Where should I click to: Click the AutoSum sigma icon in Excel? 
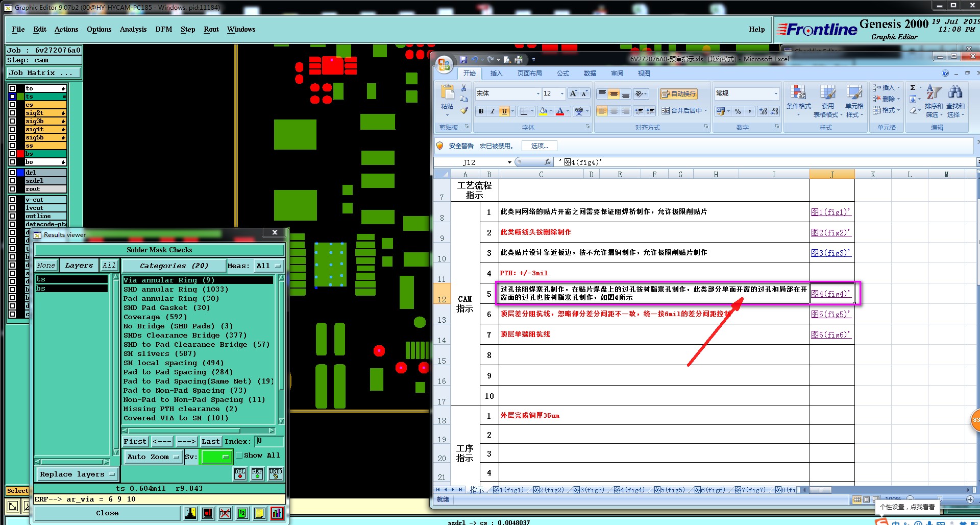click(x=913, y=88)
